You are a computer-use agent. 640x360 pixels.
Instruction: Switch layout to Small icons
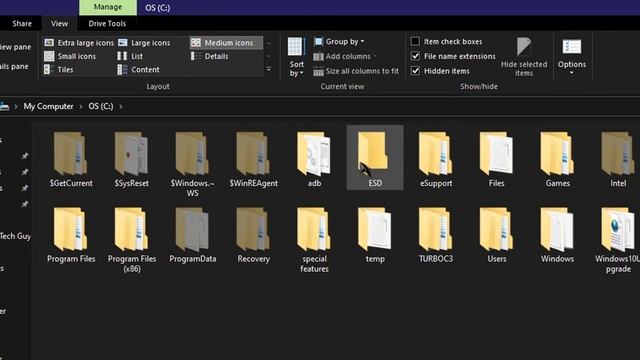[x=70, y=56]
